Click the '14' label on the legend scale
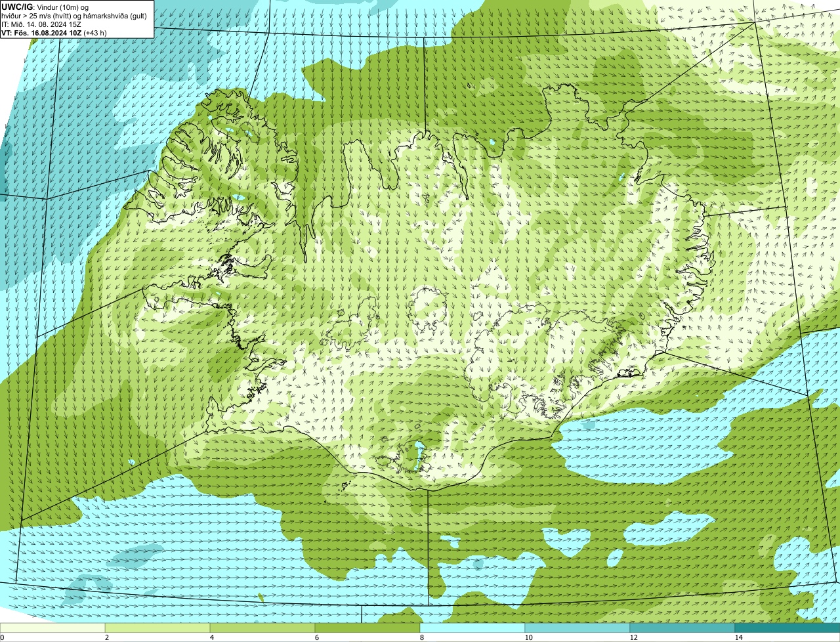Viewport: 840px width, 642px height. pos(738,637)
